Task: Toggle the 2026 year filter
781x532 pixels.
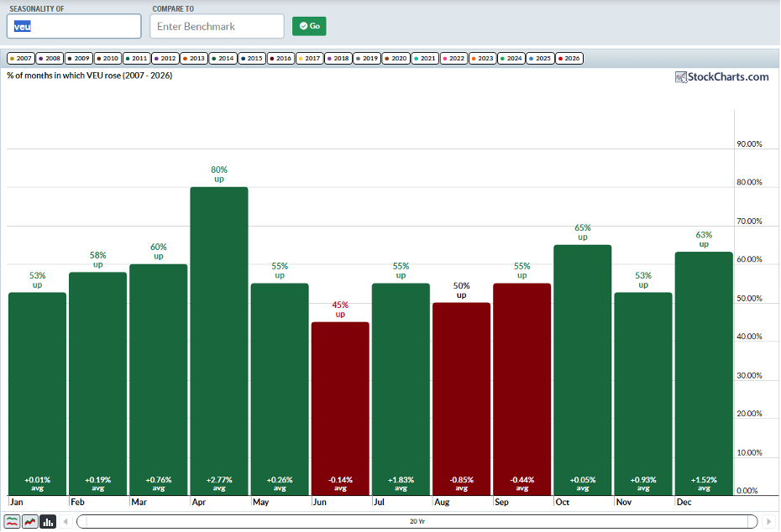Action: (569, 58)
